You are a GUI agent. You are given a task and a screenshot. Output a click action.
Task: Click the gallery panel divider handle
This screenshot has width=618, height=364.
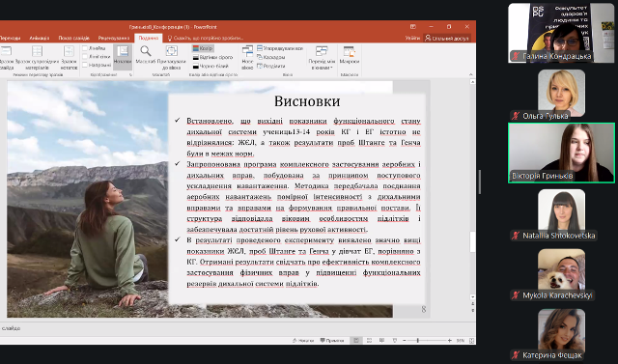480,182
